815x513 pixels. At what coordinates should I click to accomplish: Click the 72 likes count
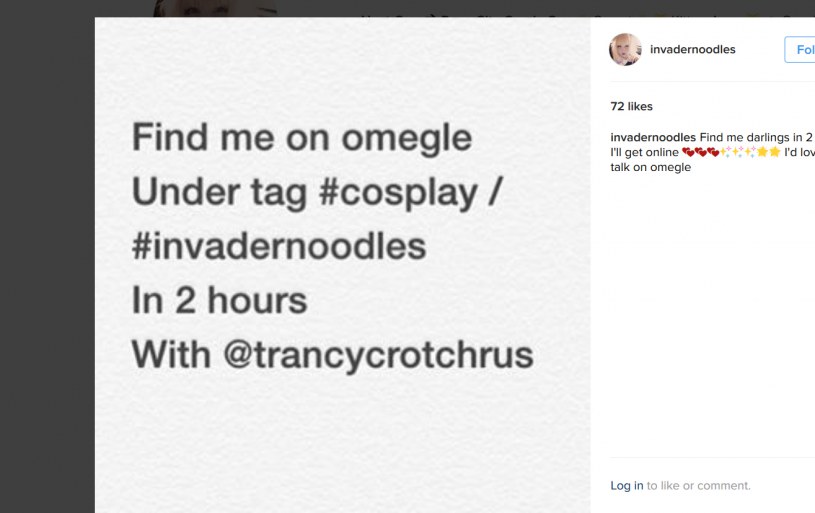(x=631, y=106)
